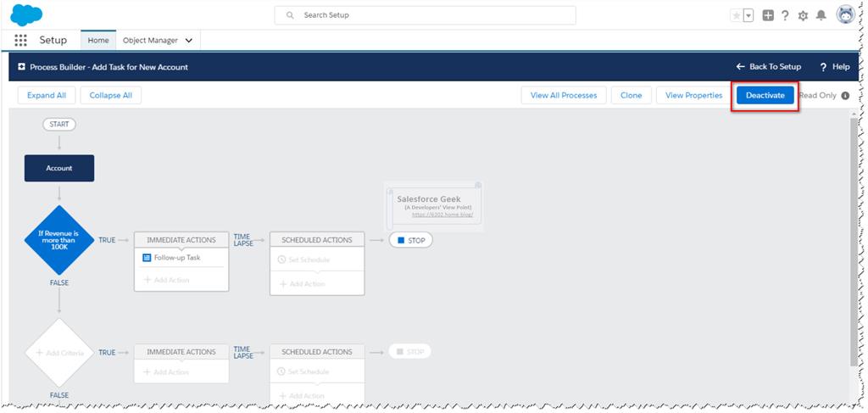Screen dimensions: 868x413
Task: Select the START node
Action: [x=59, y=125]
